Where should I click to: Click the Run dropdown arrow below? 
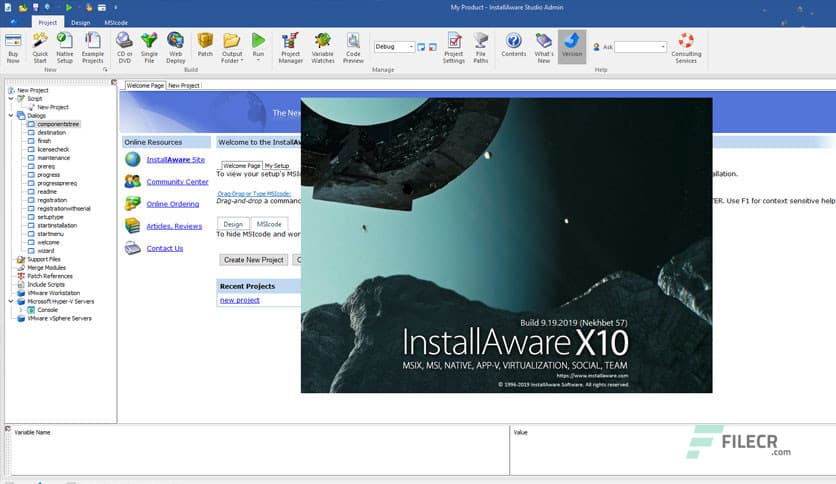click(x=259, y=60)
